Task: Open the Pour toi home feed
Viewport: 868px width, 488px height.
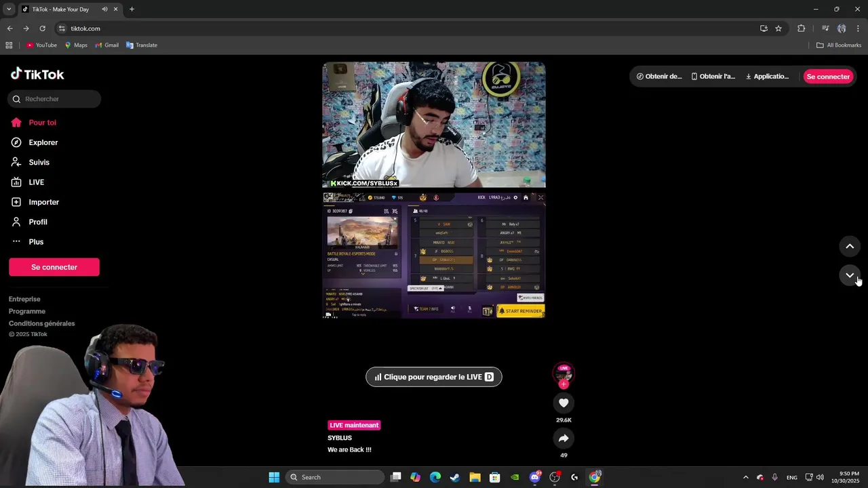Action: pyautogui.click(x=34, y=123)
